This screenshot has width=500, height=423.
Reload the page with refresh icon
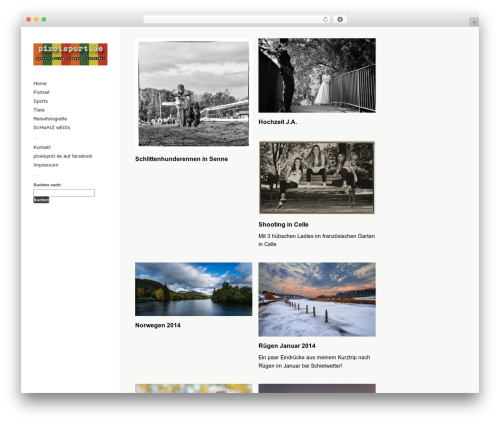pos(325,20)
